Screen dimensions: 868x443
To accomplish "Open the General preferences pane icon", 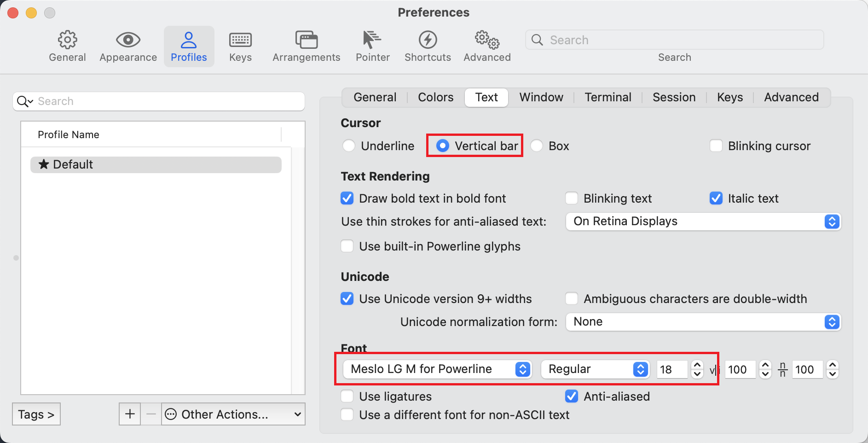I will [68, 40].
